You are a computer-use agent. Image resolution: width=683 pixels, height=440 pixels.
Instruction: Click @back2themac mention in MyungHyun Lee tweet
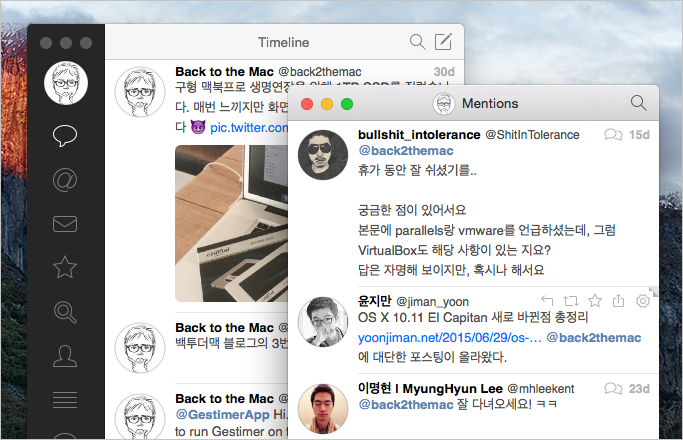coord(406,405)
